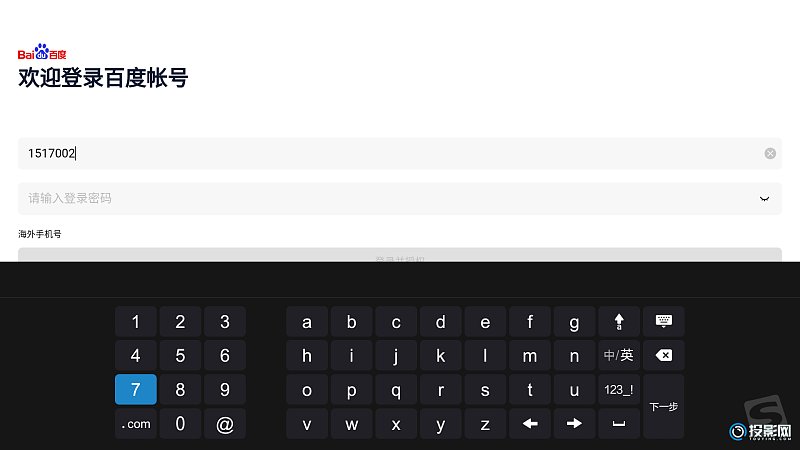Switch input language with 中/英 key

tap(619, 355)
